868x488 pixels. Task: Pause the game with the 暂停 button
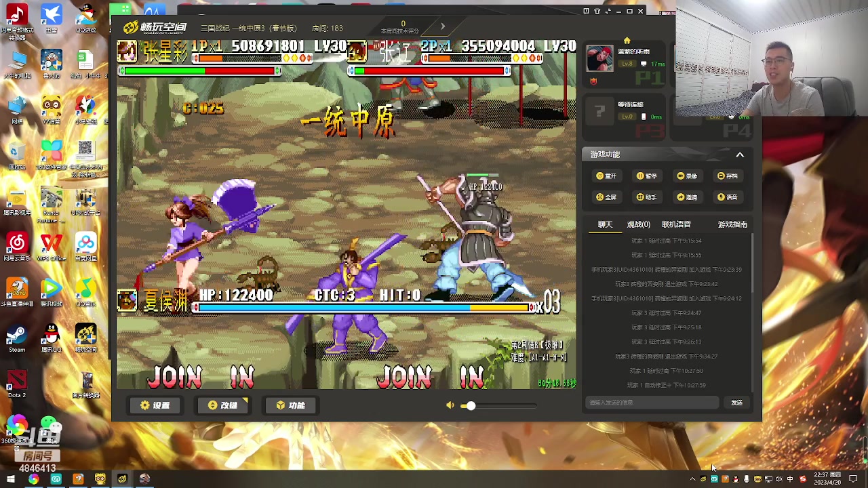tap(646, 176)
